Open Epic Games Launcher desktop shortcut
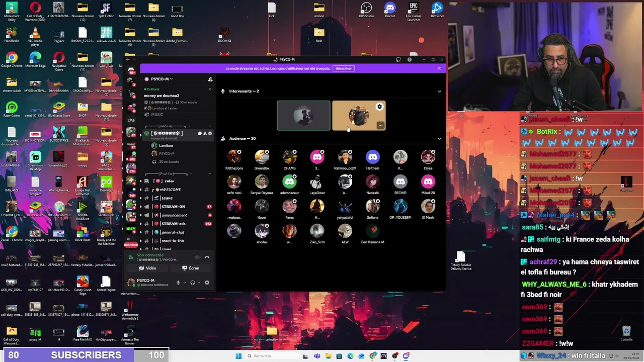644x362 pixels. (x=414, y=11)
